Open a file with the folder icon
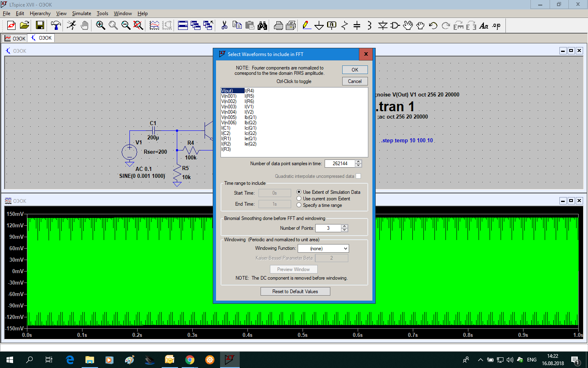 tap(24, 25)
